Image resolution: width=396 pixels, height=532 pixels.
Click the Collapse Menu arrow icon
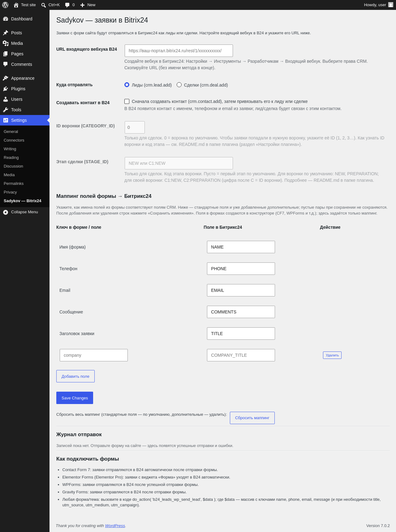(x=6, y=212)
